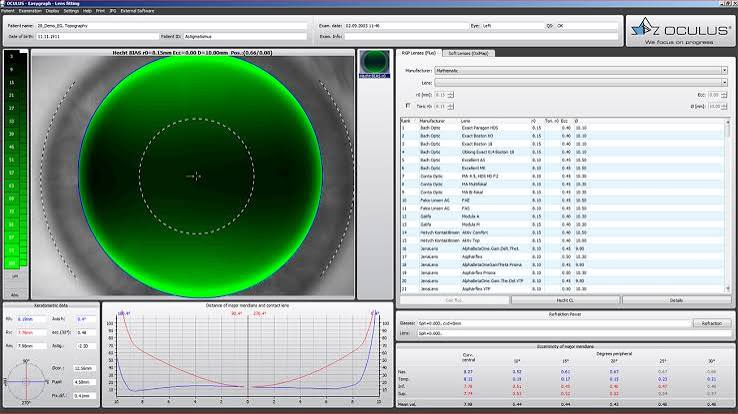
Task: Click the Lens refraction power field
Action: click(574, 333)
